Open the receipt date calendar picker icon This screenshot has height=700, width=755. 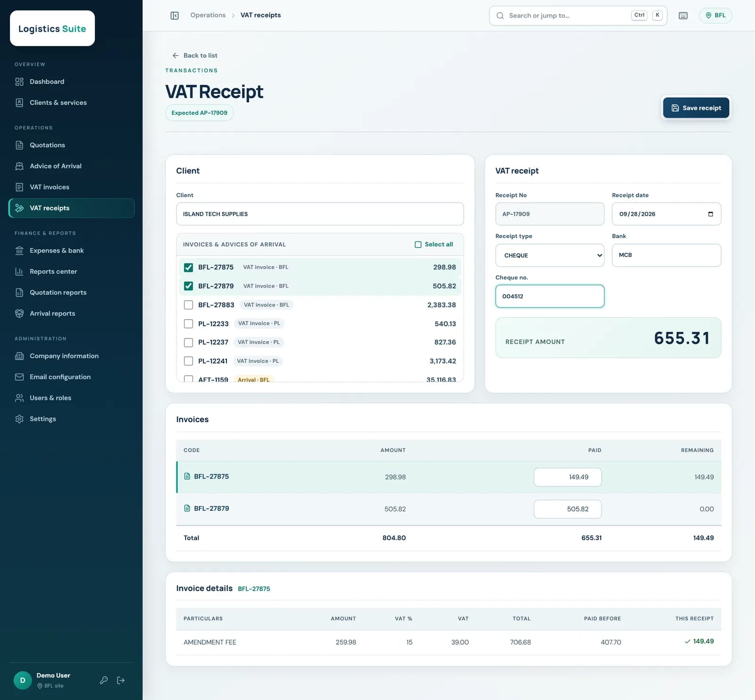coord(711,214)
